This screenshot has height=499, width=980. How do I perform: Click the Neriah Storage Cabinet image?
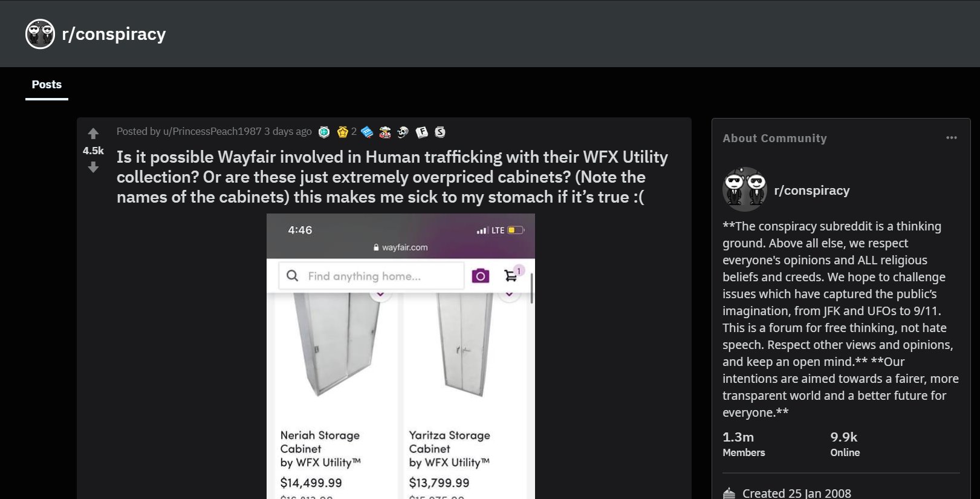click(336, 344)
